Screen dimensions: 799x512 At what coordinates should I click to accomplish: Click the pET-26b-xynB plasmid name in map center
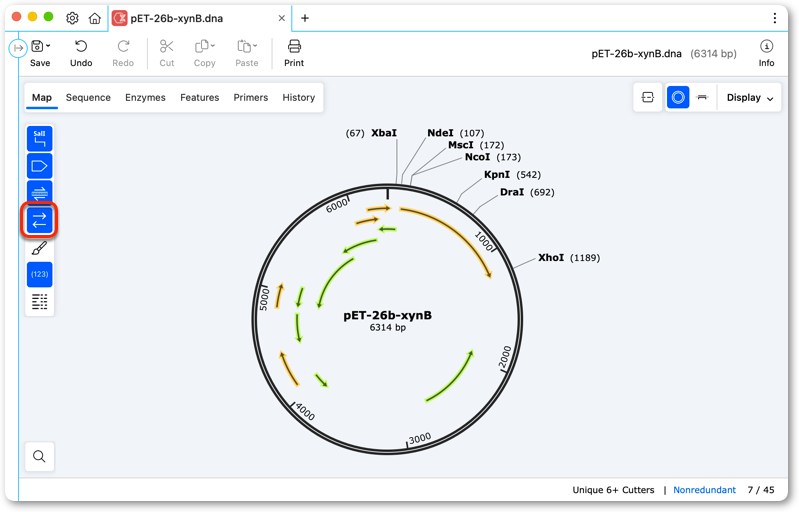pos(387,315)
